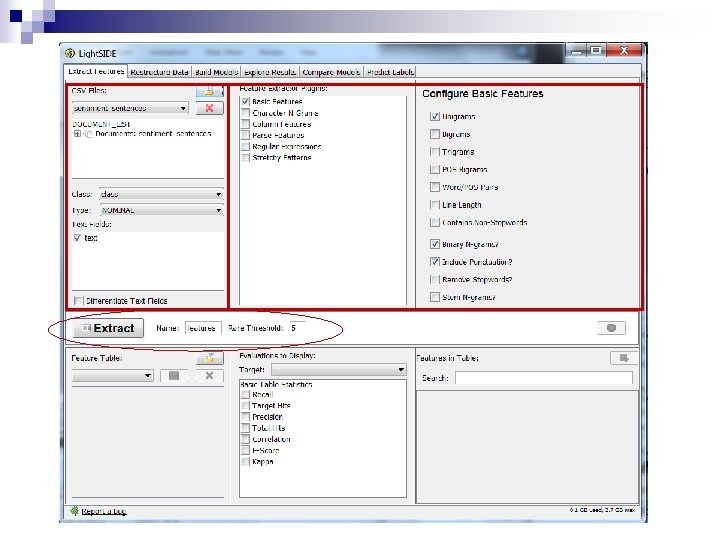The height and width of the screenshot is (540, 720).
Task: Check the Correlation statistic checkbox
Action: coord(246,439)
